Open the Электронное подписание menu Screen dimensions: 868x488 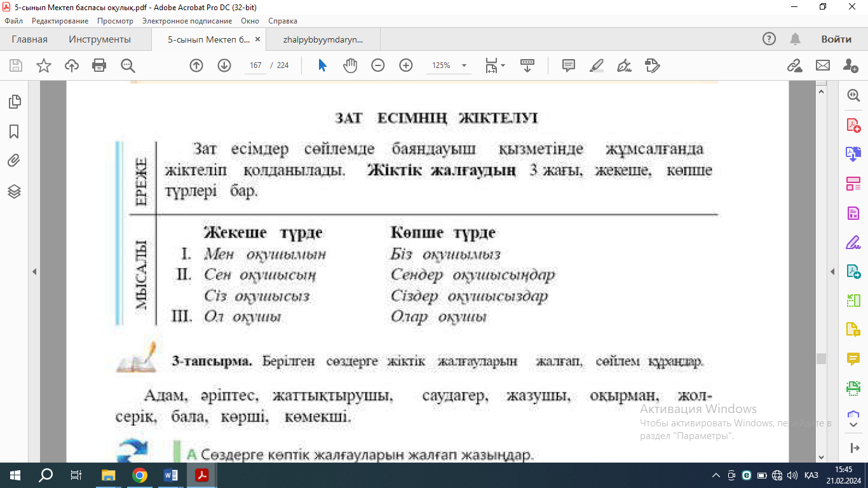tap(187, 21)
